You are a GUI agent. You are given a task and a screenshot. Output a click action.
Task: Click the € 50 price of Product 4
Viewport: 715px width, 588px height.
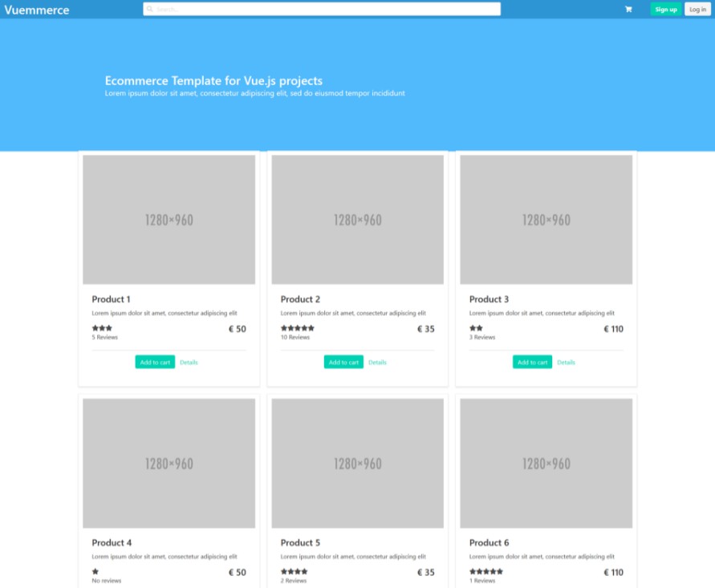(237, 572)
